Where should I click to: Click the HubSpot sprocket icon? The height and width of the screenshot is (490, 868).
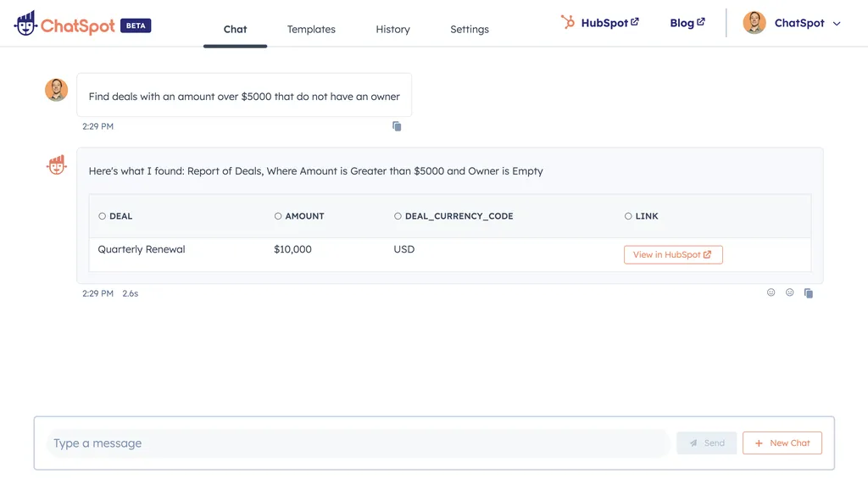click(568, 22)
